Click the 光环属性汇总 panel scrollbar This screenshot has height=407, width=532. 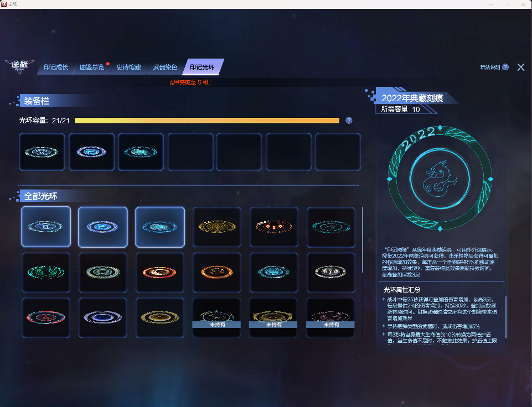(506, 317)
